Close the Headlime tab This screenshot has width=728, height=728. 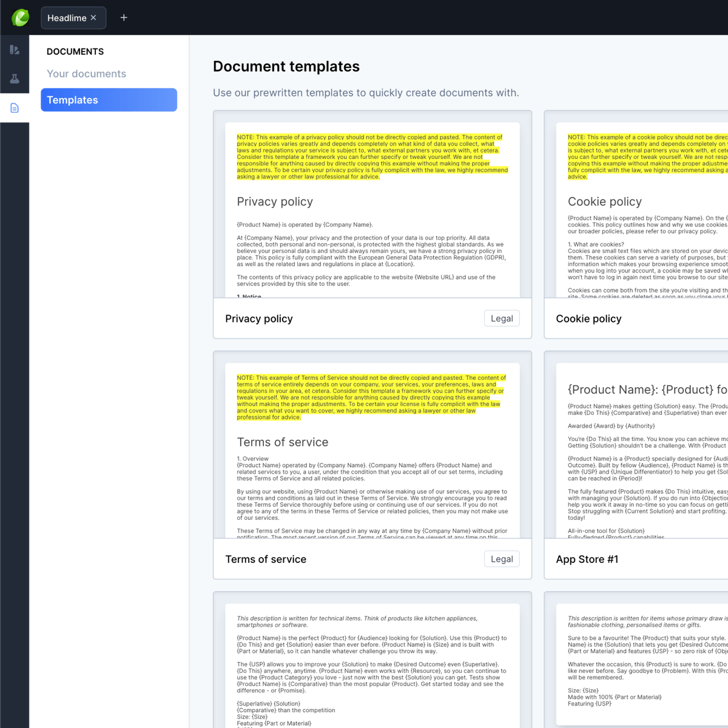93,18
